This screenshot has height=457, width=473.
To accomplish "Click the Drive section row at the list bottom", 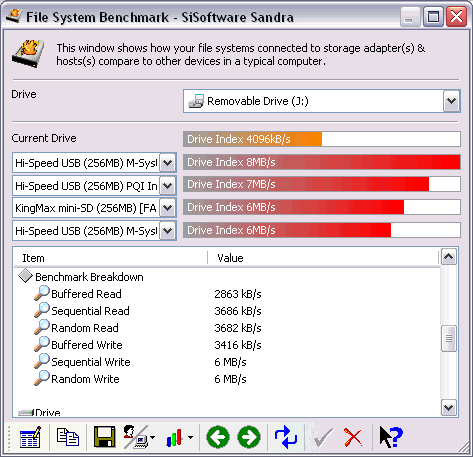I will pyautogui.click(x=39, y=413).
